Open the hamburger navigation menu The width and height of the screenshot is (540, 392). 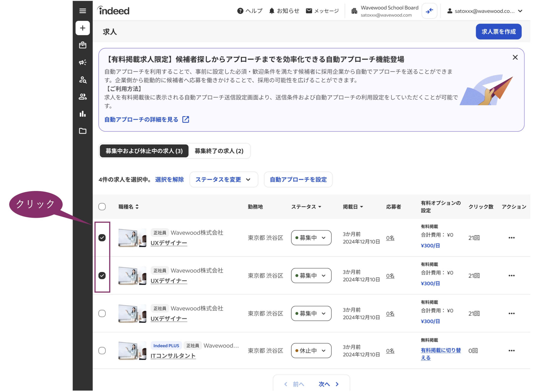coord(82,11)
